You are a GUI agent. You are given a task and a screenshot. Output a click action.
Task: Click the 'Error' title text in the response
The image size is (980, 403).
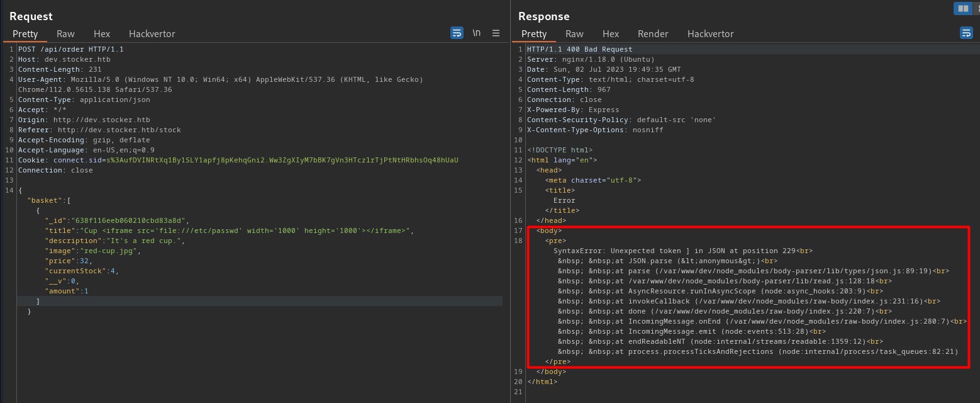click(x=564, y=200)
